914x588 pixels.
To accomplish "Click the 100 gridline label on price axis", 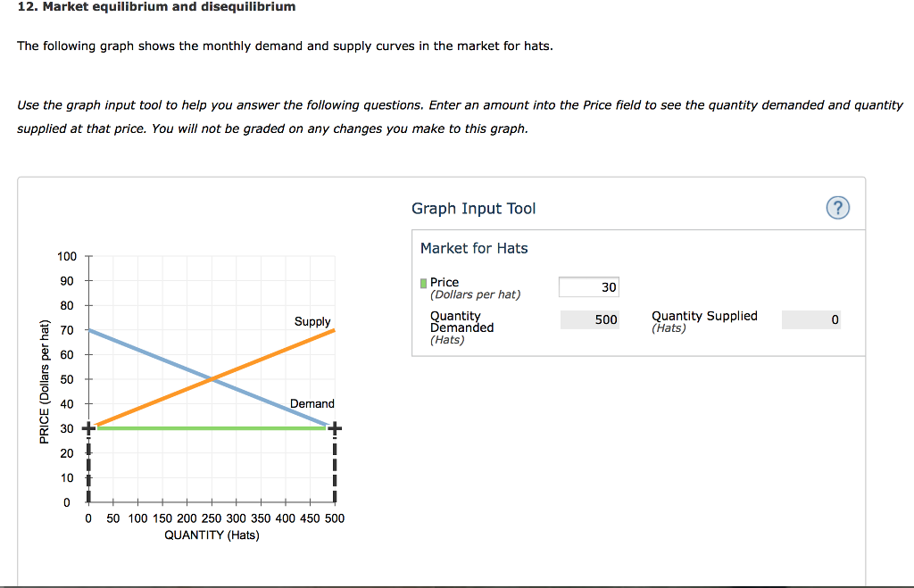I will [67, 256].
